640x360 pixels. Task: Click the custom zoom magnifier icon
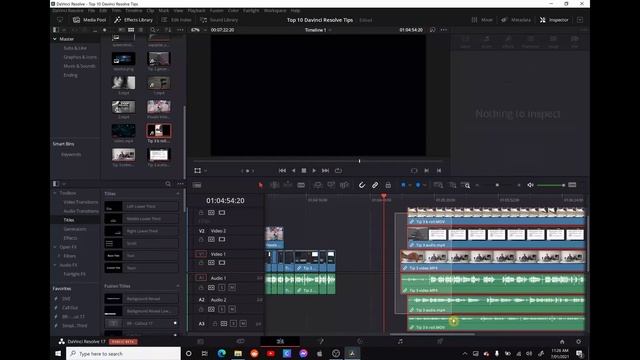tap(465, 185)
